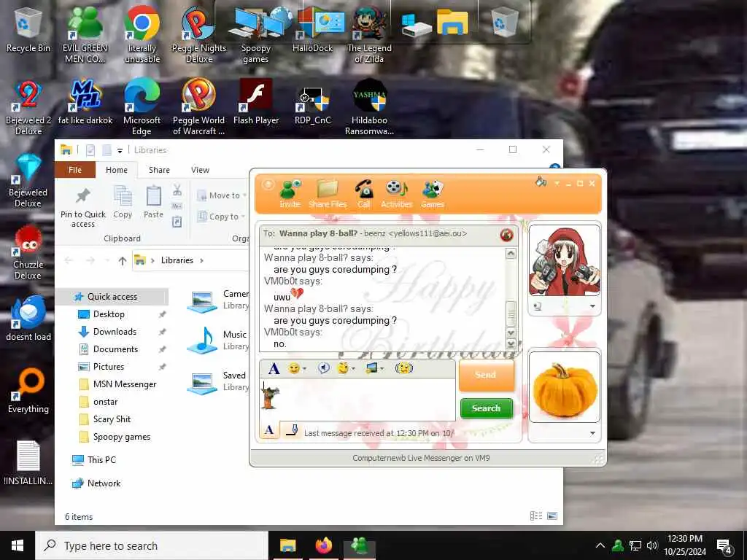Open the Copy to dropdown in ribbon
The height and width of the screenshot is (560, 747).
click(222, 217)
